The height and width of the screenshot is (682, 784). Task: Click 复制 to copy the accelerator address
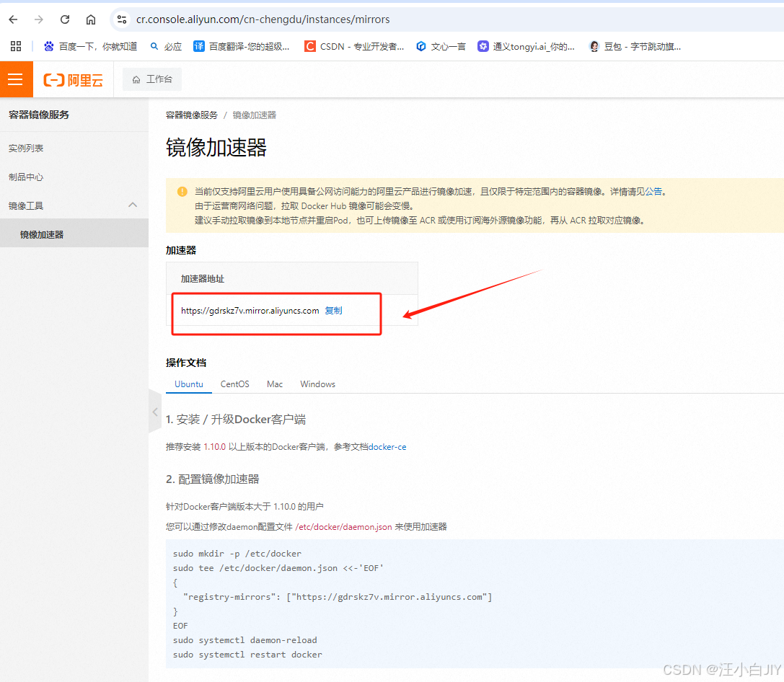333,311
